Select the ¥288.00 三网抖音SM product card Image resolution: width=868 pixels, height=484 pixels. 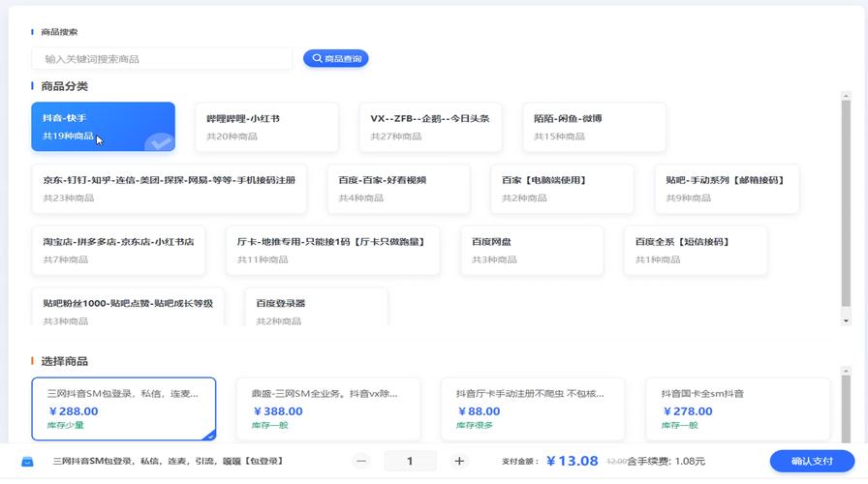123,408
